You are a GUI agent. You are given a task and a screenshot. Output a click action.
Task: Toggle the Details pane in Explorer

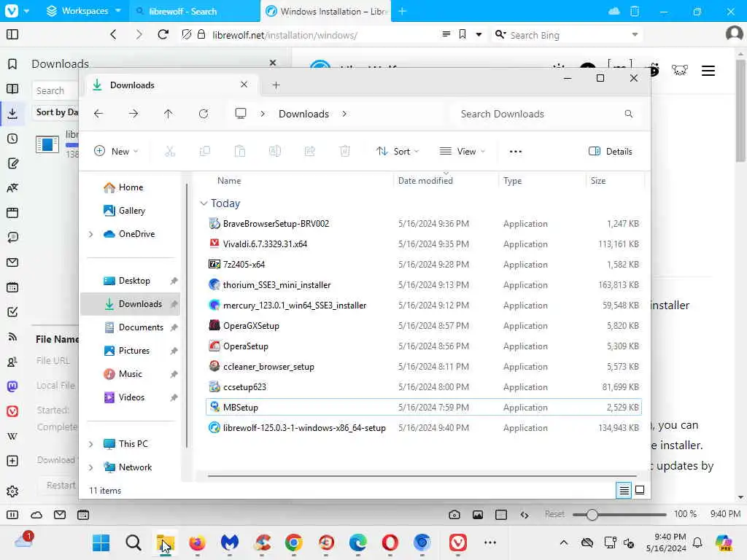click(x=611, y=152)
